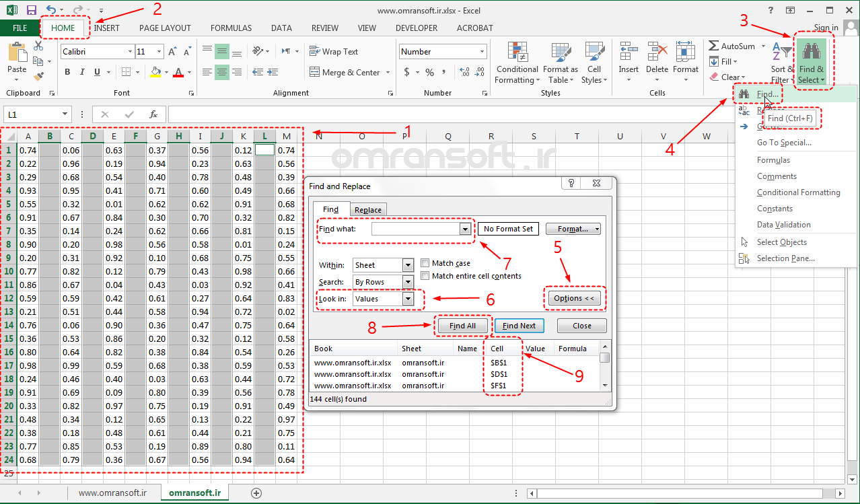This screenshot has width=860, height=504.
Task: Click the Cut scissors icon
Action: (x=38, y=46)
